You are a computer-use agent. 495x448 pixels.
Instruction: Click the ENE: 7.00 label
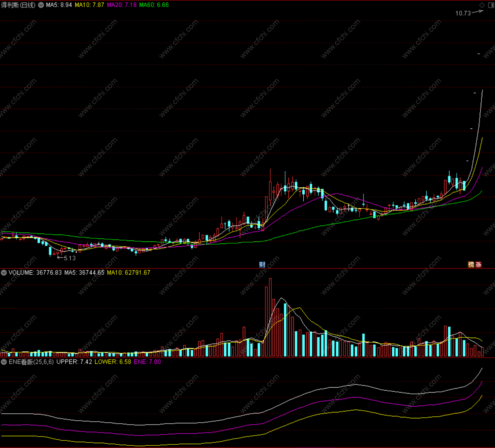coord(147,362)
